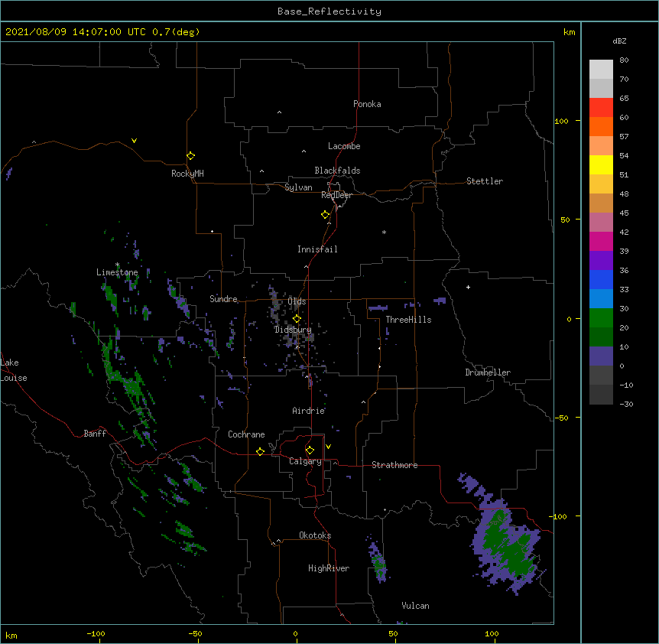
Task: Pick the bright green 20-30 dBZ swatch
Action: [x=601, y=318]
